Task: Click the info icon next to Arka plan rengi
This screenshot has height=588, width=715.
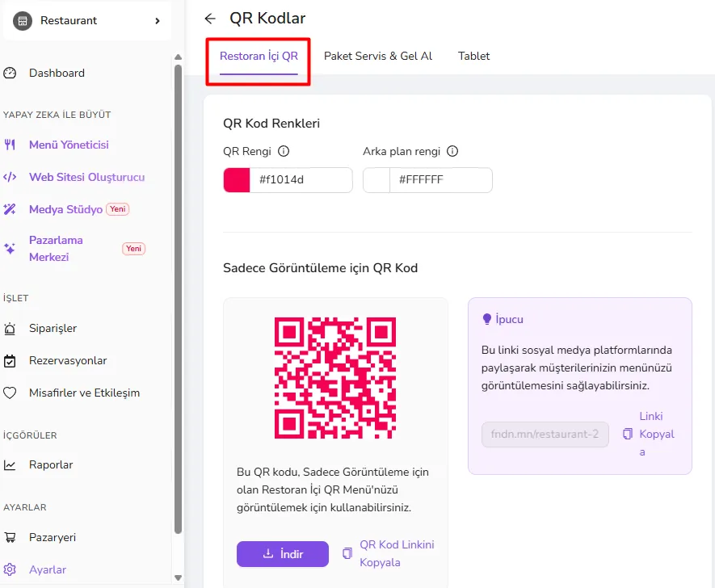Action: (x=452, y=151)
